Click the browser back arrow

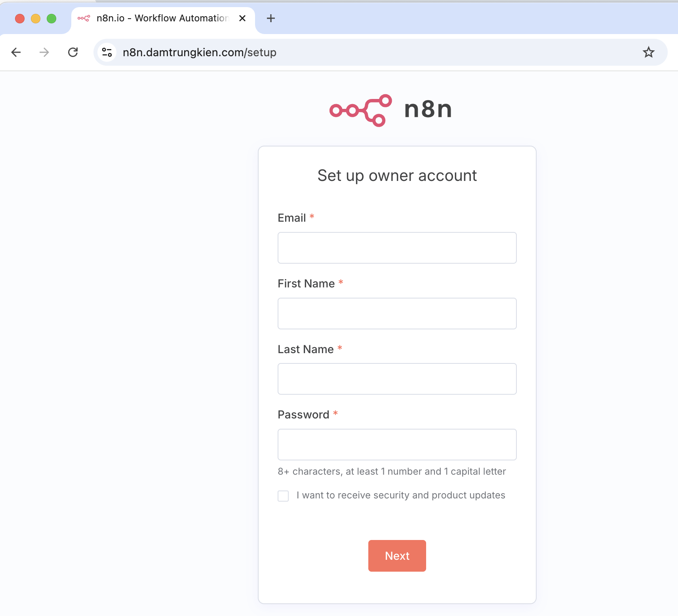[x=16, y=52]
